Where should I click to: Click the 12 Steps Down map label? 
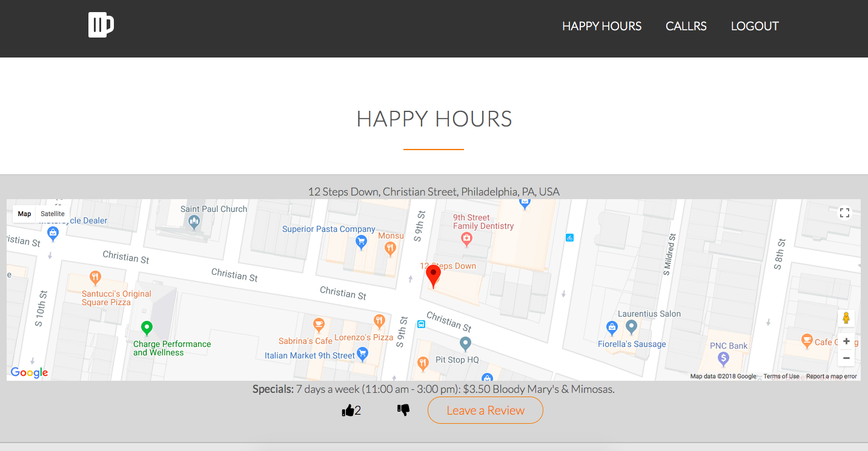point(448,266)
